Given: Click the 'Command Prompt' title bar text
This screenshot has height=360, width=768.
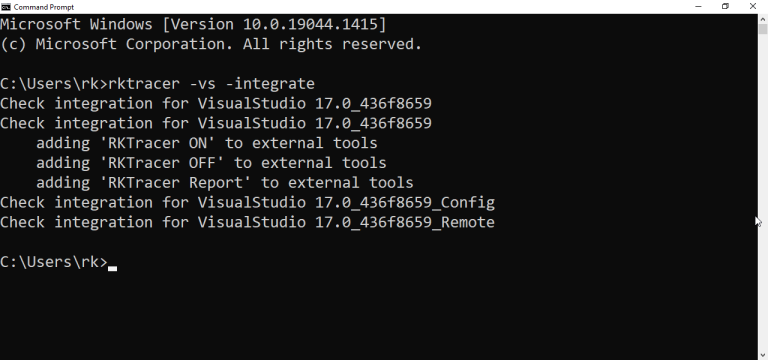Looking at the screenshot, I should [44, 7].
